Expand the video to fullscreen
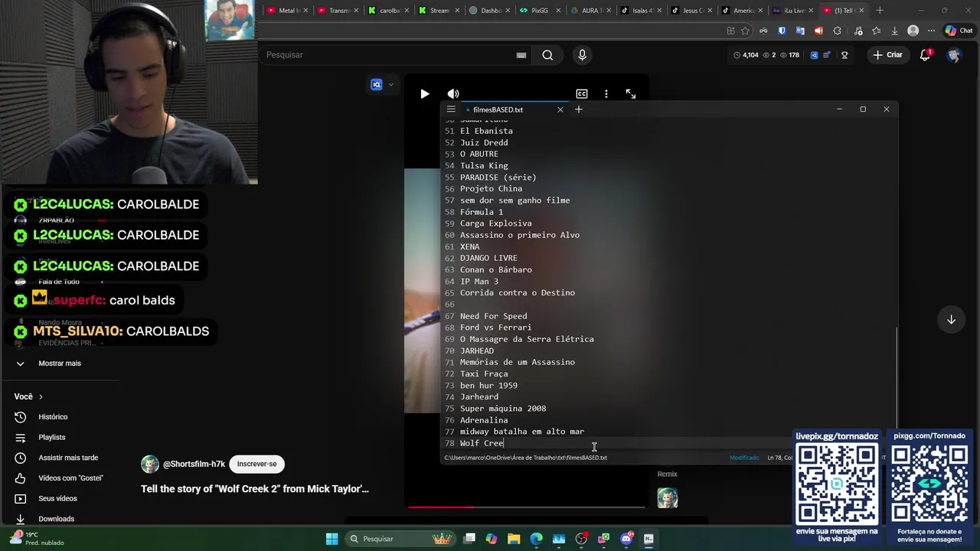This screenshot has height=551, width=980. coord(631,93)
